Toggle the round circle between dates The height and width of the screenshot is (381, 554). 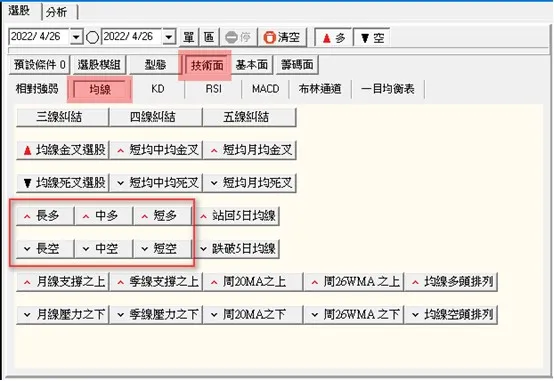click(92, 37)
